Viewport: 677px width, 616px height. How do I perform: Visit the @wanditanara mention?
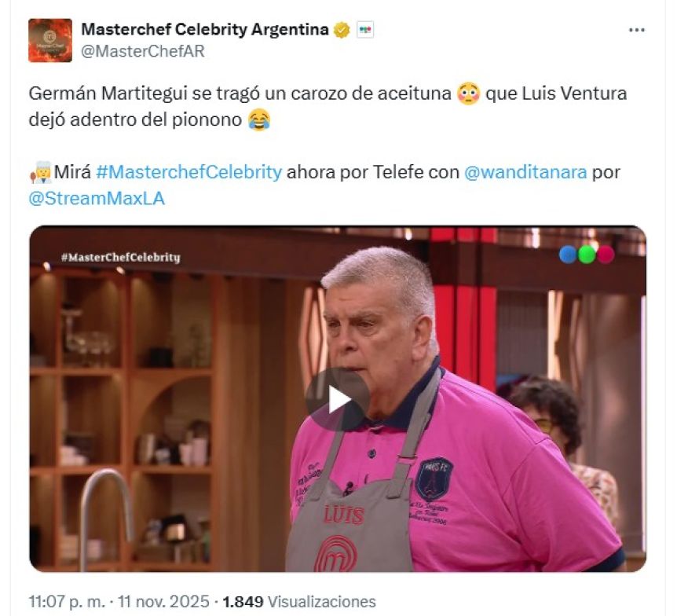525,172
